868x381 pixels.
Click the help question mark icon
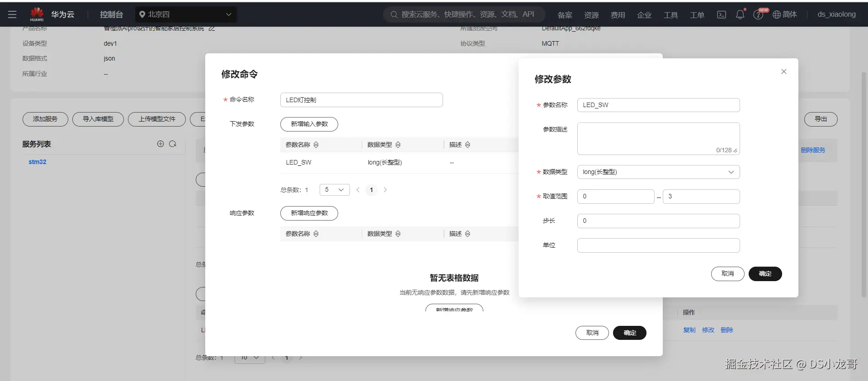pyautogui.click(x=758, y=14)
